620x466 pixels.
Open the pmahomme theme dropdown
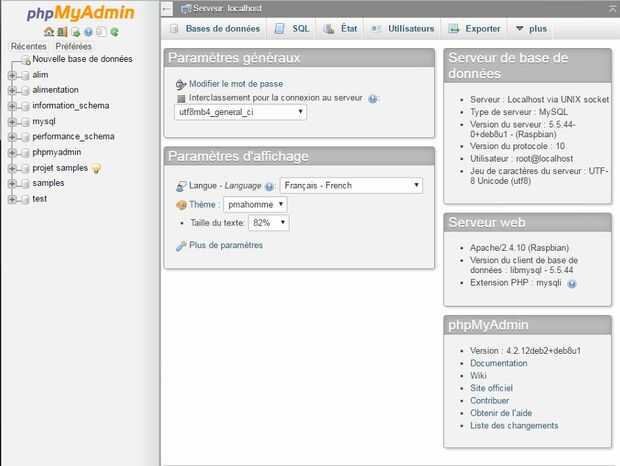coord(255,205)
